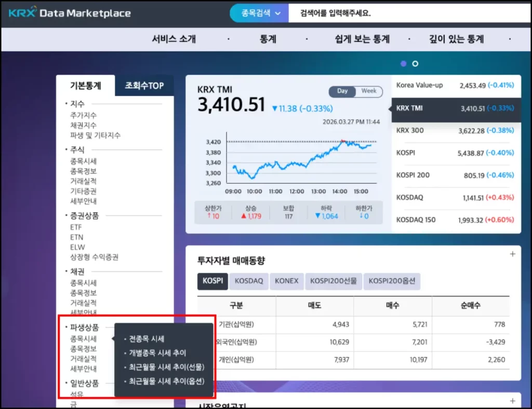Click the KOSPI 200 index row
Viewport: 532px width, 409px height.
455,175
